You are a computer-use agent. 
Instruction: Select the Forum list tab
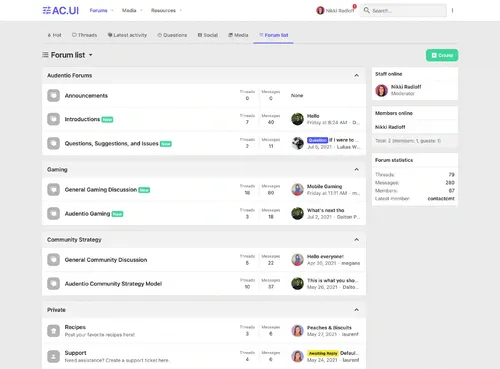point(274,35)
